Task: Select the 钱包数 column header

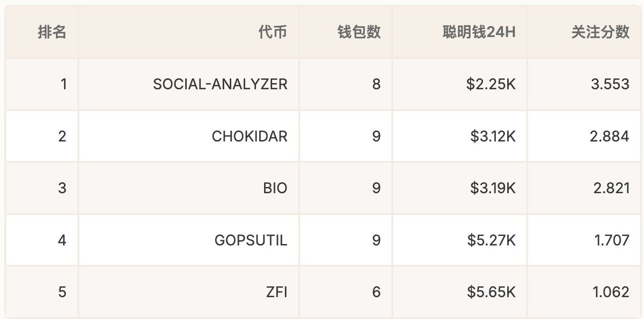Action: click(359, 32)
